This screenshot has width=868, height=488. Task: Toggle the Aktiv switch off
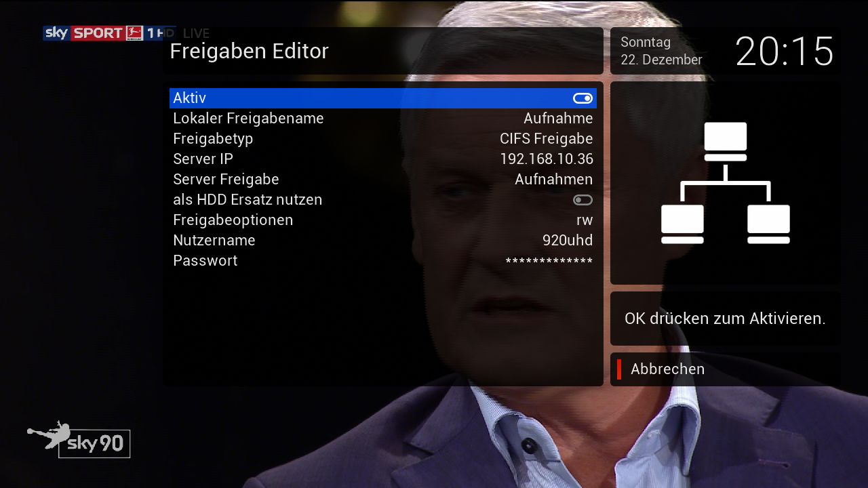click(583, 98)
